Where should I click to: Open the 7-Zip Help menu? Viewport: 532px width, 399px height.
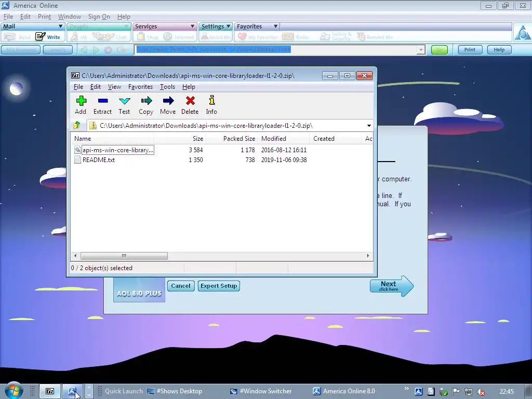(x=189, y=87)
